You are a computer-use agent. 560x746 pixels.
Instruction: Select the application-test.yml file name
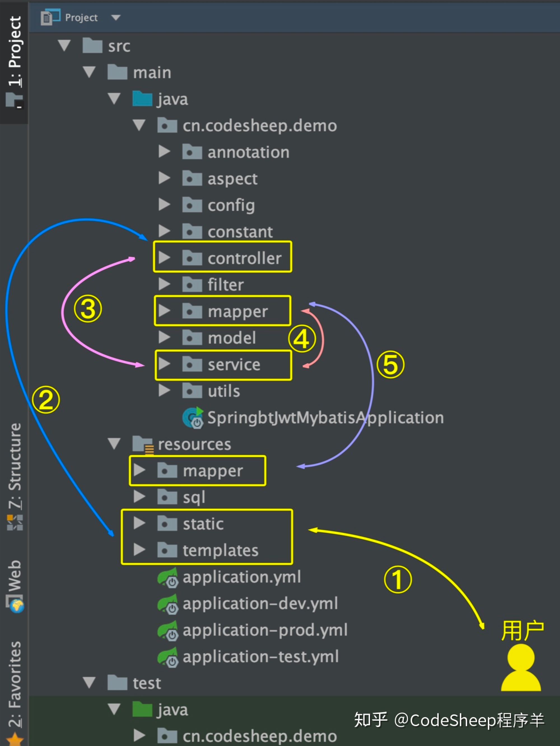click(x=261, y=657)
